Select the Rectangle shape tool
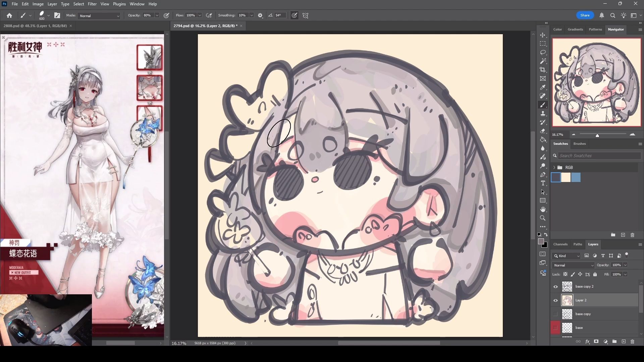The height and width of the screenshot is (362, 644). [543, 201]
